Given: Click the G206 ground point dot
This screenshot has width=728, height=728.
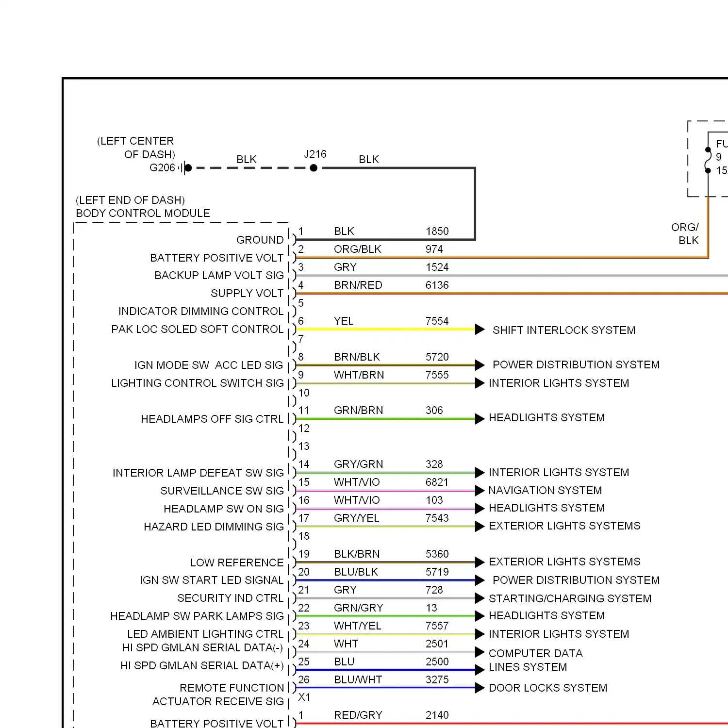Looking at the screenshot, I should 188,168.
